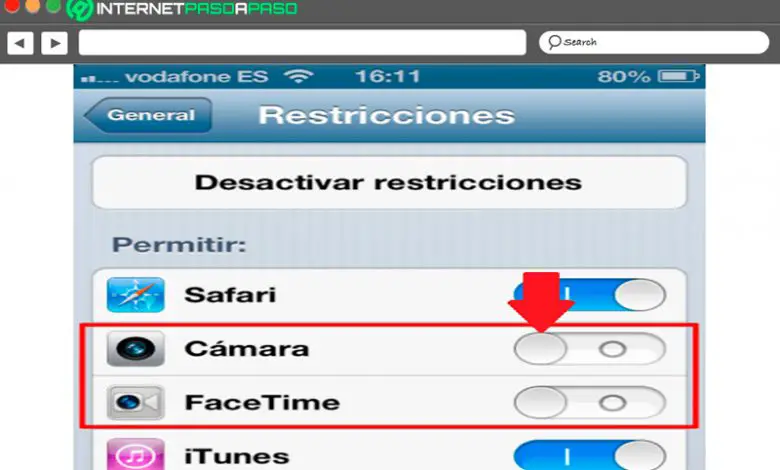Tap the Restricciones title header

coord(387,115)
